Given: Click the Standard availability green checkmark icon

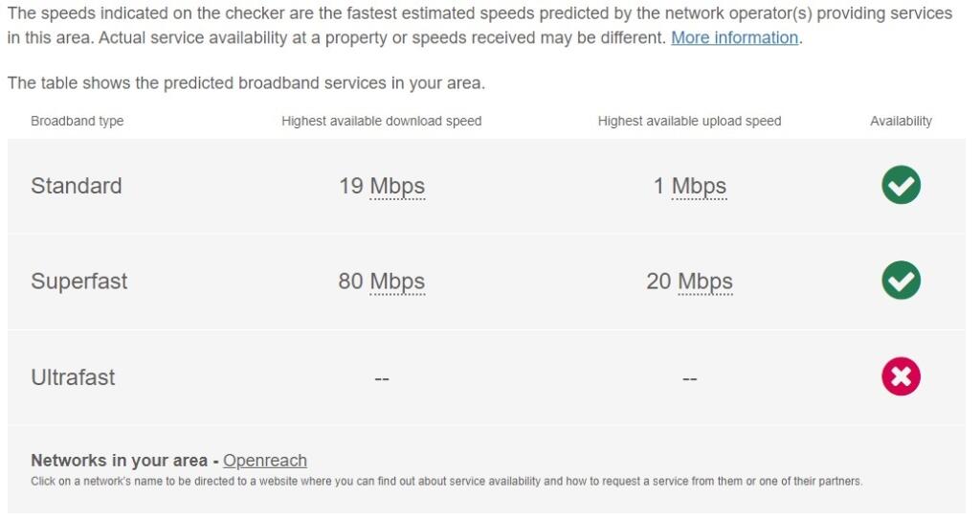Looking at the screenshot, I should point(901,185).
